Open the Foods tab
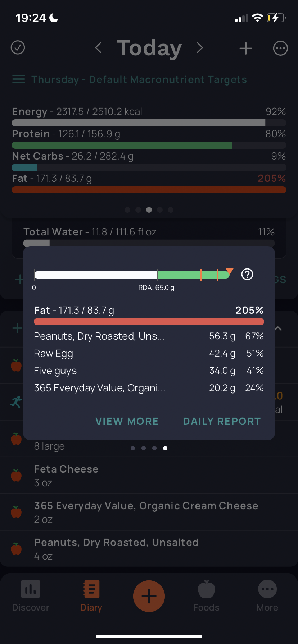The height and width of the screenshot is (644, 298). tap(206, 596)
